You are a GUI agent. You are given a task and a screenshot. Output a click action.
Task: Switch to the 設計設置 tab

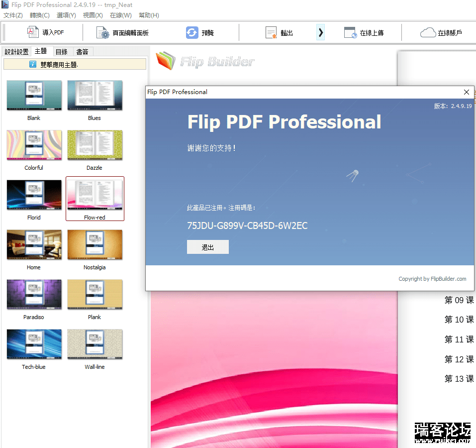point(16,52)
